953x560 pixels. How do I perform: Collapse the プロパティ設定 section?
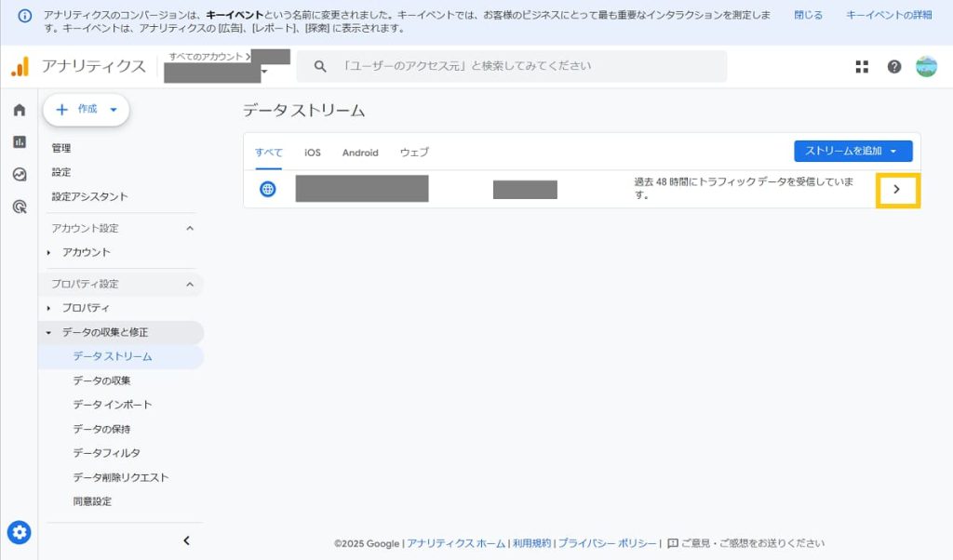tap(190, 284)
